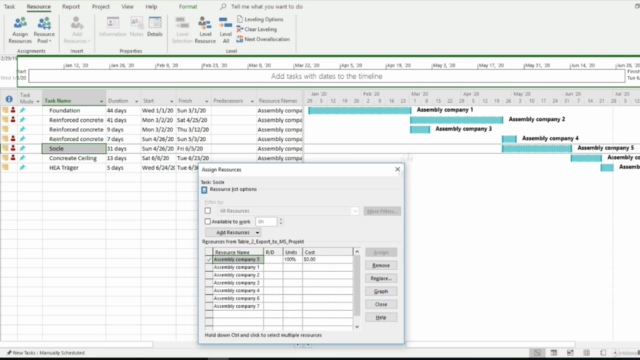The width and height of the screenshot is (640, 360).
Task: Select Assembly company 4 in resource list
Action: point(237,291)
